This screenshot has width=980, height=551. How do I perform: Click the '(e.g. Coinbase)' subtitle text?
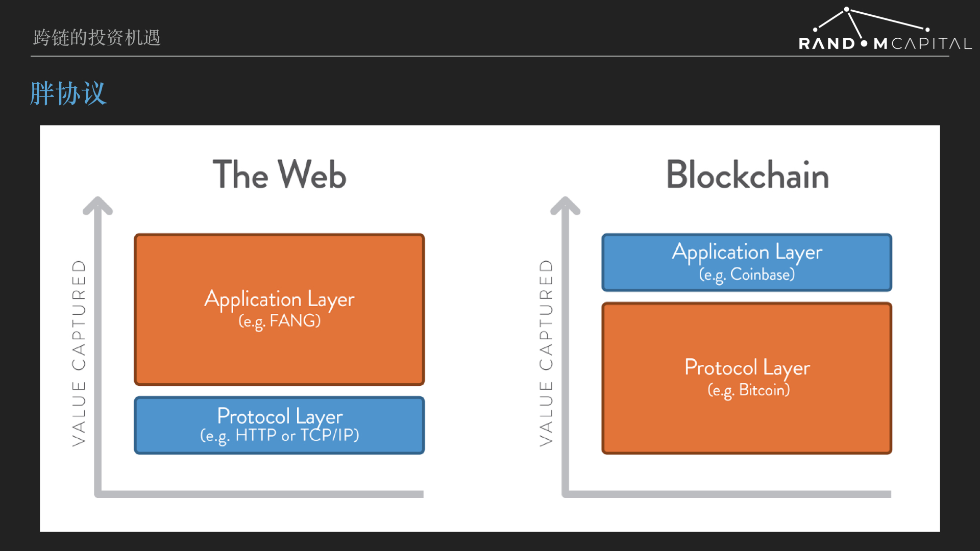point(747,275)
